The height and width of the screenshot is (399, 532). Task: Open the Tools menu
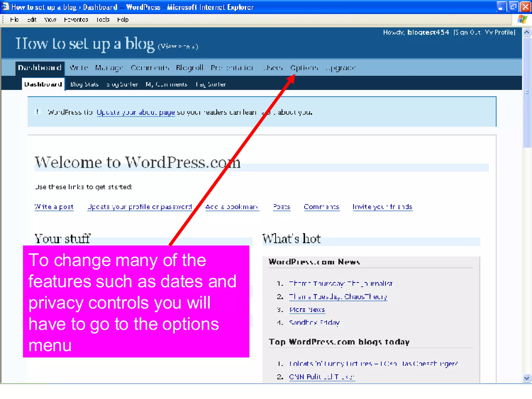(103, 20)
